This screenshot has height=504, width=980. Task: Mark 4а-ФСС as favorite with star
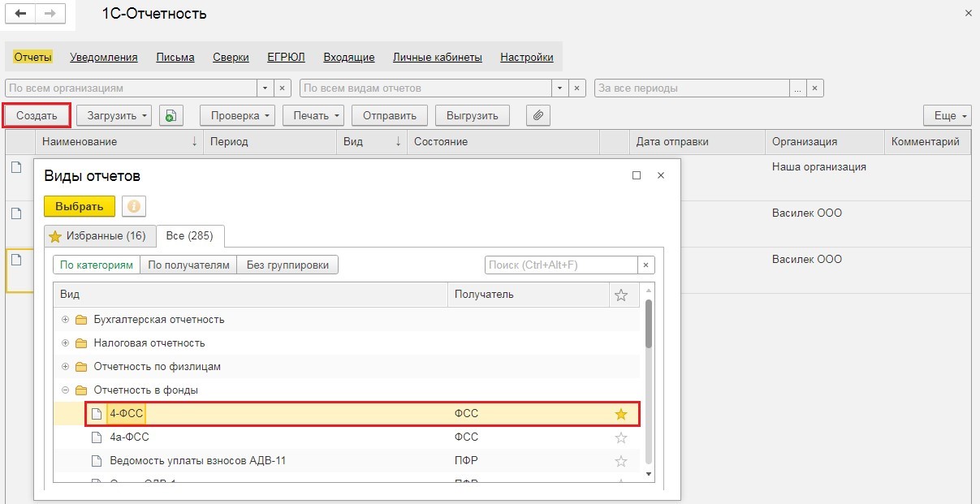point(621,438)
